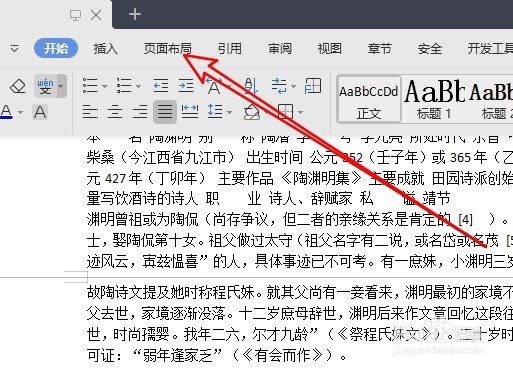Align paragraph text to the left
The width and height of the screenshot is (513, 368).
point(90,112)
